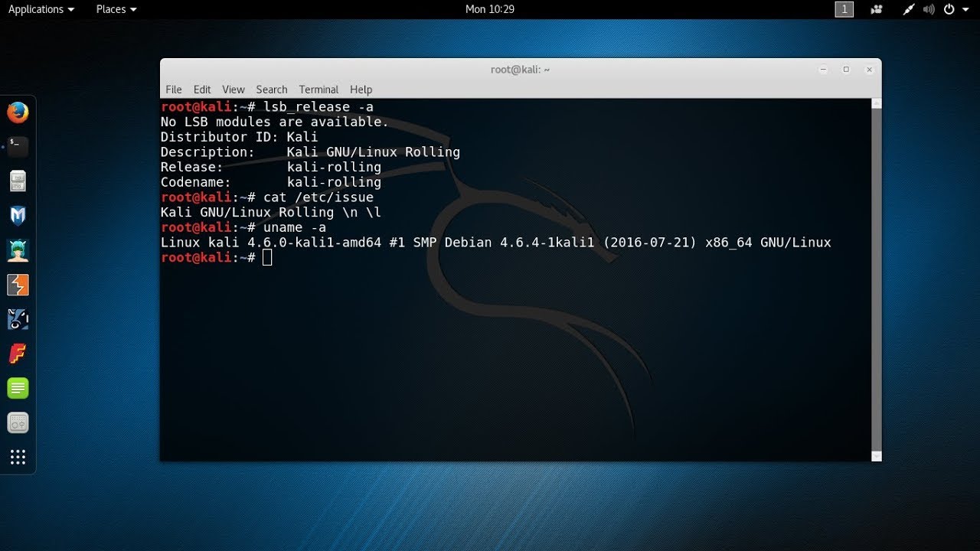
Task: Open the terminal Edit menu
Action: 202,90
